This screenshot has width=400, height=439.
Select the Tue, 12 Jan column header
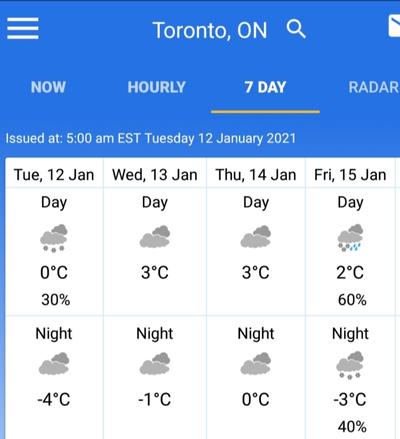pos(54,175)
